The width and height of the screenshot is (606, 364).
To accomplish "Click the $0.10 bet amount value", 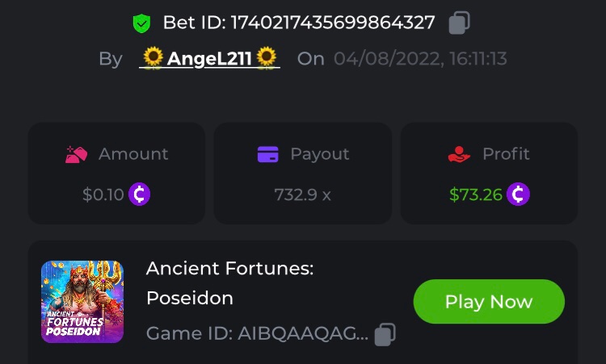I will (x=103, y=195).
